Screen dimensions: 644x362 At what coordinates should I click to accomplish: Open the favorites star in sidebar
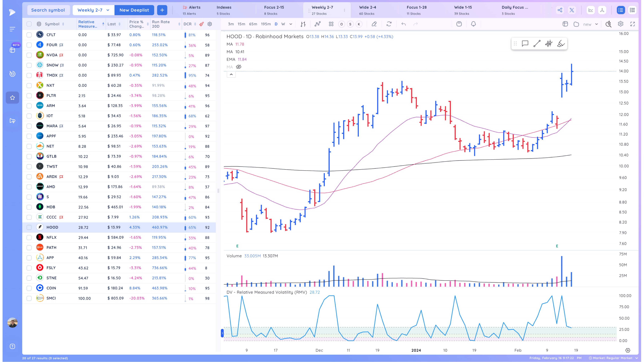coord(12,98)
